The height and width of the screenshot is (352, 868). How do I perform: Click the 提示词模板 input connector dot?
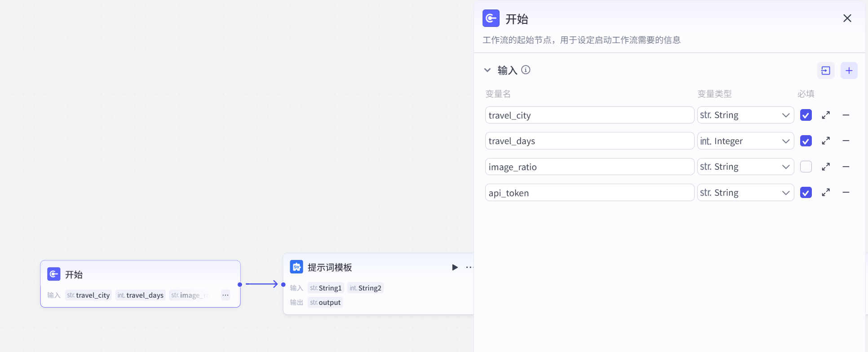tap(283, 284)
